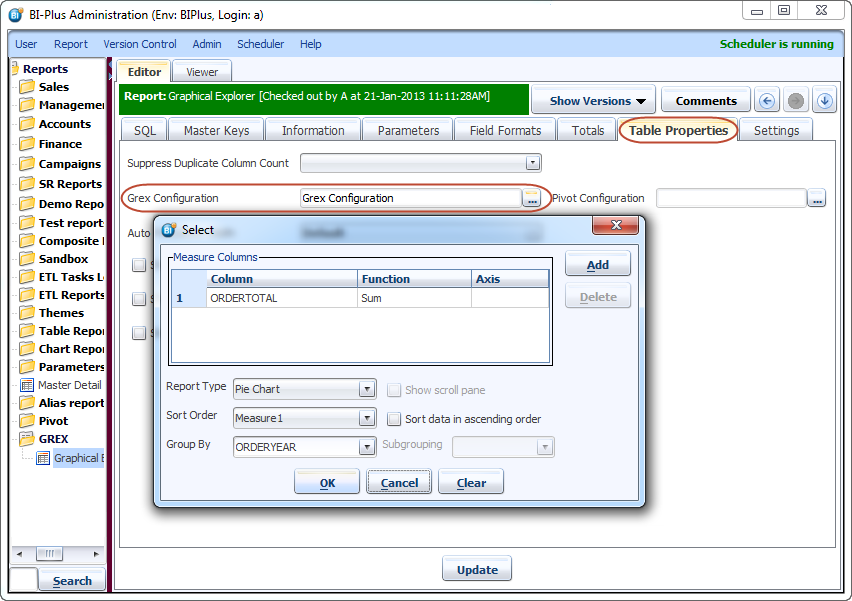This screenshot has height=601, width=852.
Task: Click the back arrow navigation icon
Action: point(767,101)
